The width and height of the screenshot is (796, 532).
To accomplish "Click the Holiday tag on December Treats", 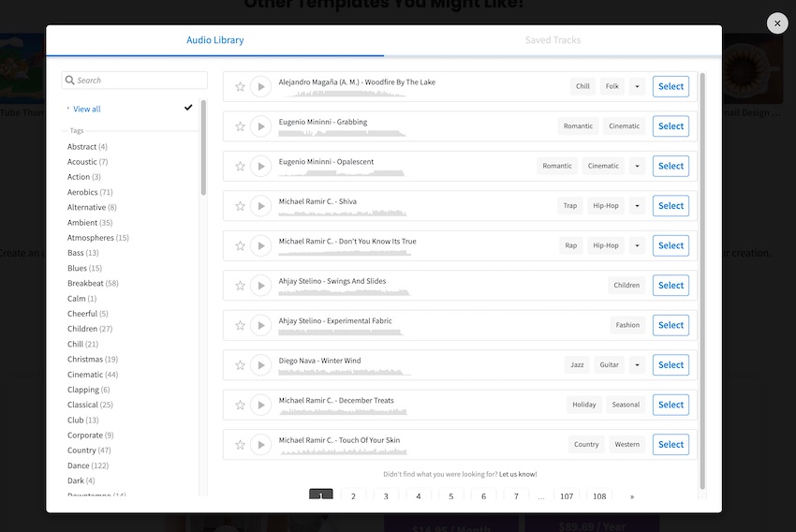I will (583, 405).
